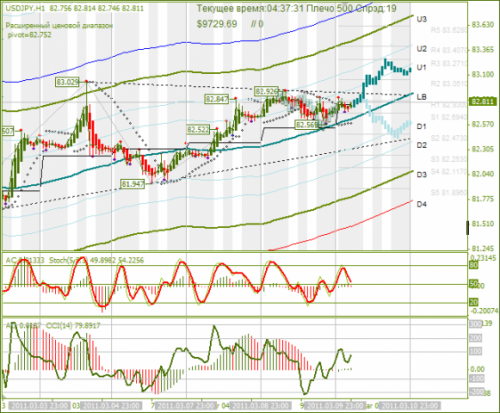The width and height of the screenshot is (500, 413).
Task: Click the D4 channel line label
Action: (x=422, y=204)
